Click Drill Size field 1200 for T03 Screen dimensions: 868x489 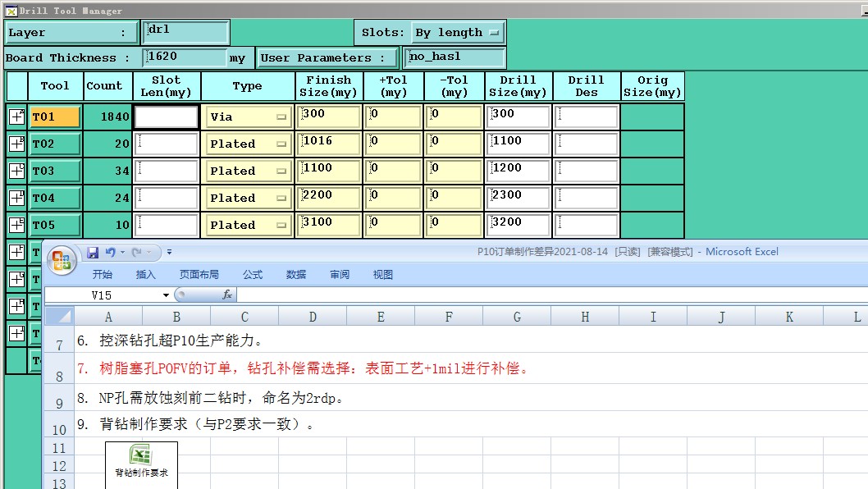519,171
